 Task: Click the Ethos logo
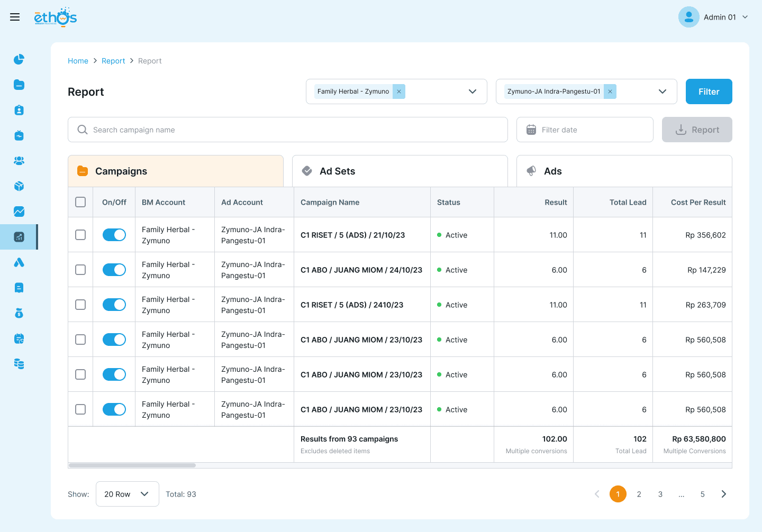pos(56,17)
